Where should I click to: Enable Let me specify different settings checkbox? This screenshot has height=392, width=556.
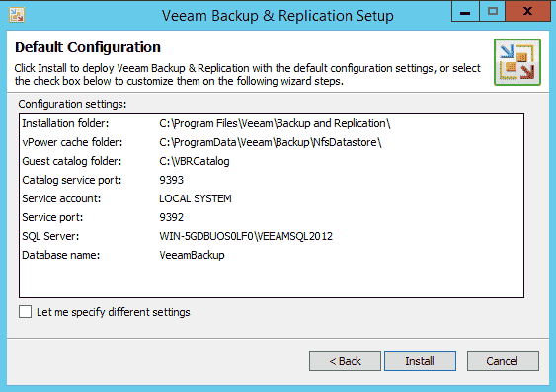click(x=25, y=312)
